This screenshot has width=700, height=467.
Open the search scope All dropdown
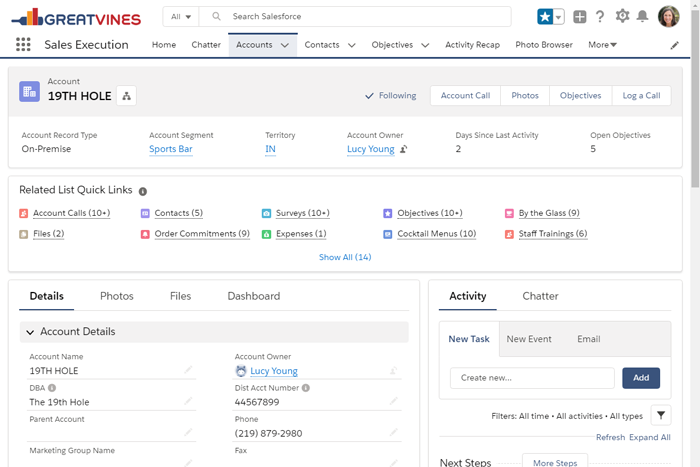tap(181, 17)
